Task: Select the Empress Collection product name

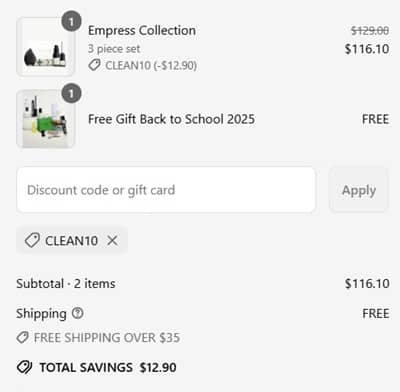Action: (142, 30)
